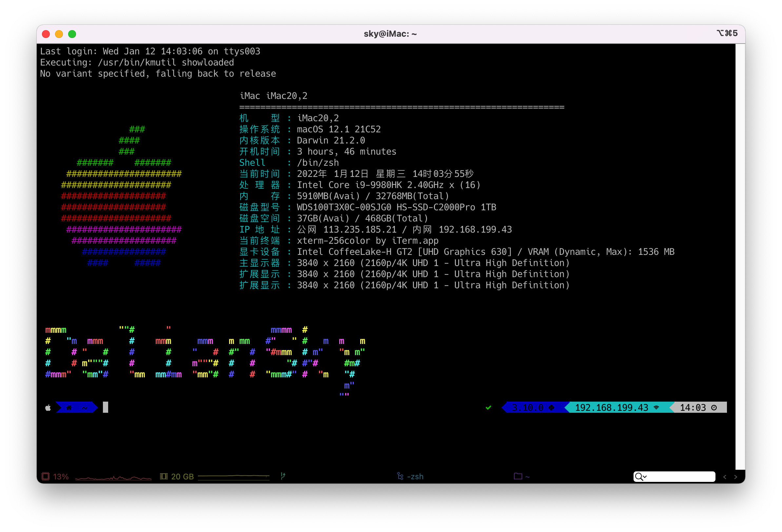The height and width of the screenshot is (532, 782).
Task: Click the '-zsh' process label
Action: click(x=415, y=477)
